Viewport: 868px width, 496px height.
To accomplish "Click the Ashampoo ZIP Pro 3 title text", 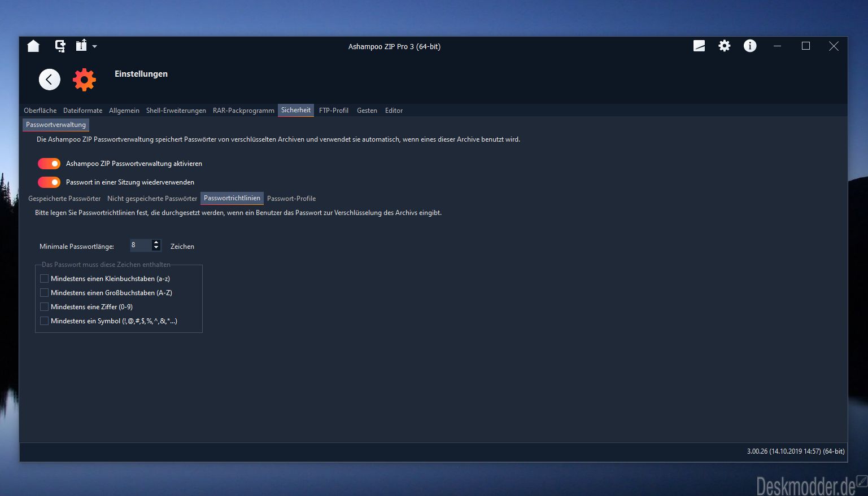I will (x=394, y=47).
